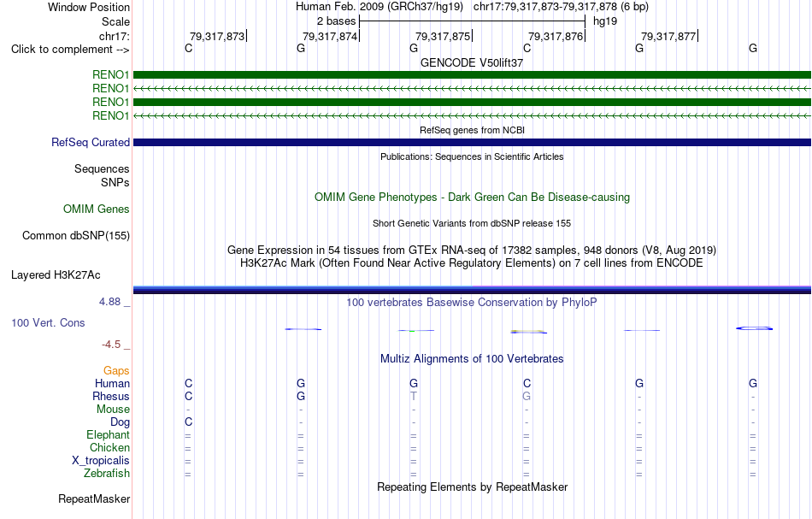Click the OMIM Genes track label
The image size is (812, 519).
(x=97, y=209)
